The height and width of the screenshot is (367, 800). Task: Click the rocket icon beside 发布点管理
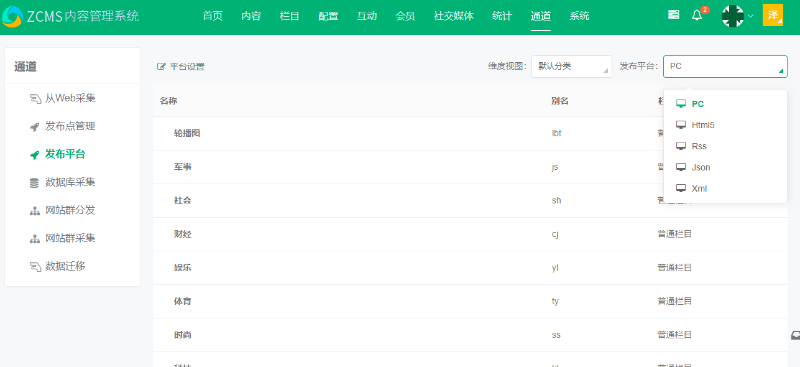35,127
